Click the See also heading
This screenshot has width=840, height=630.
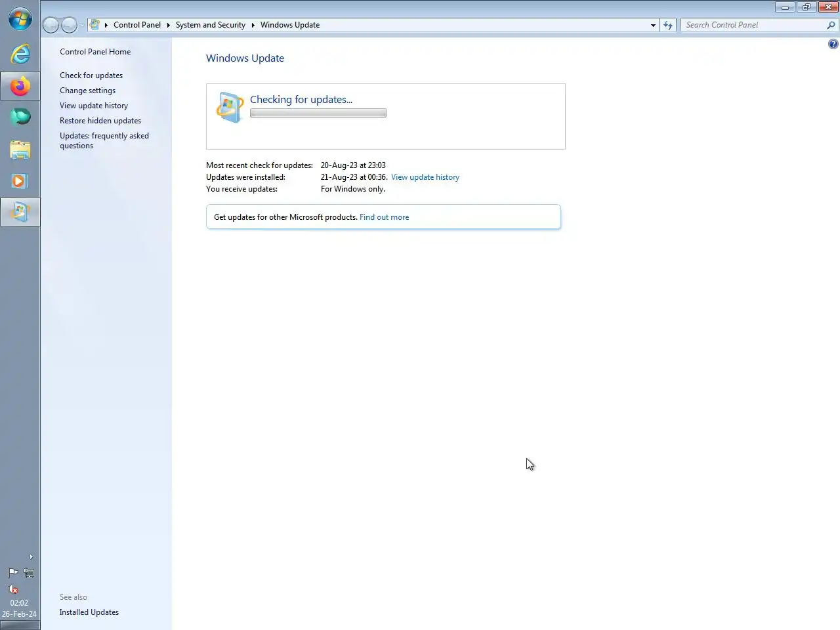73,597
